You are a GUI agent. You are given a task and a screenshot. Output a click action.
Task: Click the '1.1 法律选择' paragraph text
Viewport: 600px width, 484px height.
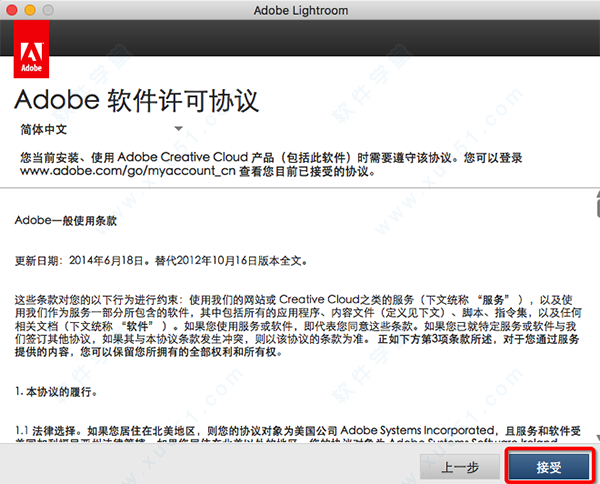(298, 431)
